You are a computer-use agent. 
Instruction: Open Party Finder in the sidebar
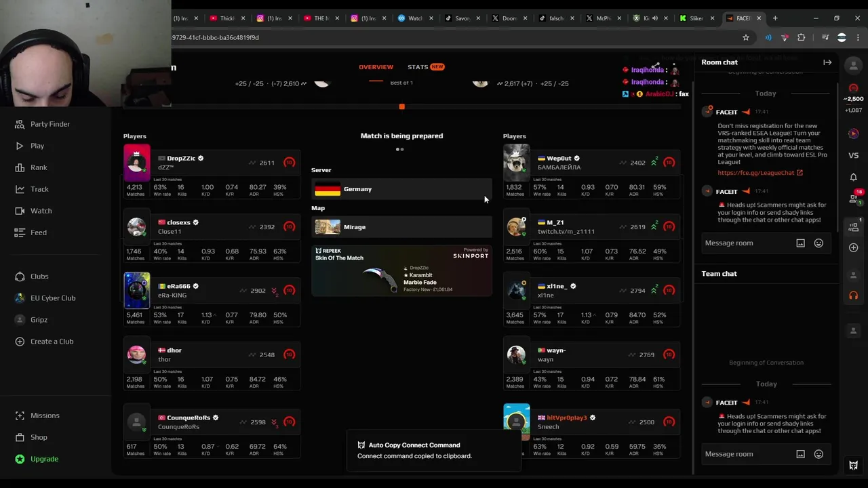[43, 124]
